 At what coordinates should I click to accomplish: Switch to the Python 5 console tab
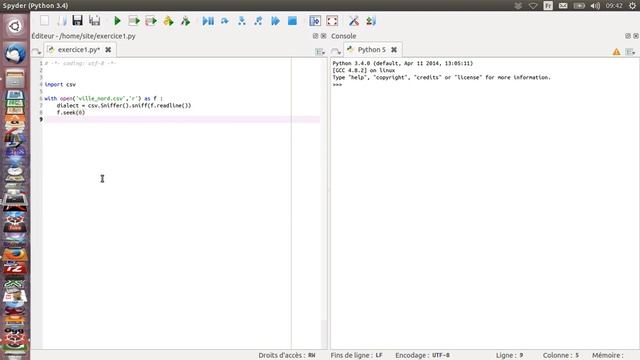coord(371,49)
